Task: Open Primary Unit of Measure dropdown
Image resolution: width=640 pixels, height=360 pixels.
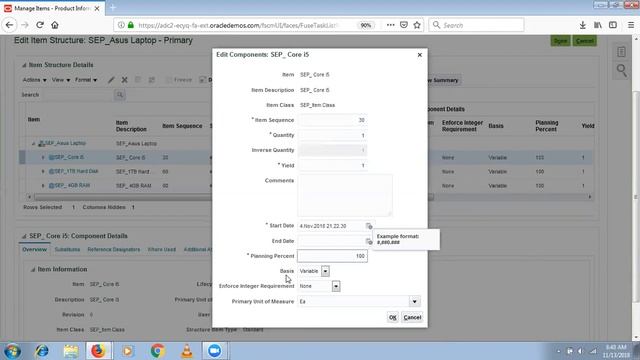Action: tap(415, 302)
